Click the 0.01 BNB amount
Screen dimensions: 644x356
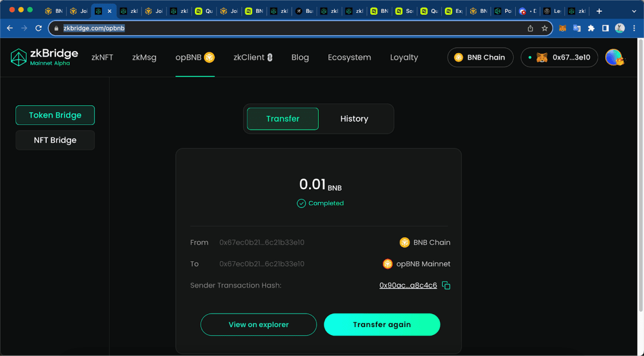click(x=320, y=184)
